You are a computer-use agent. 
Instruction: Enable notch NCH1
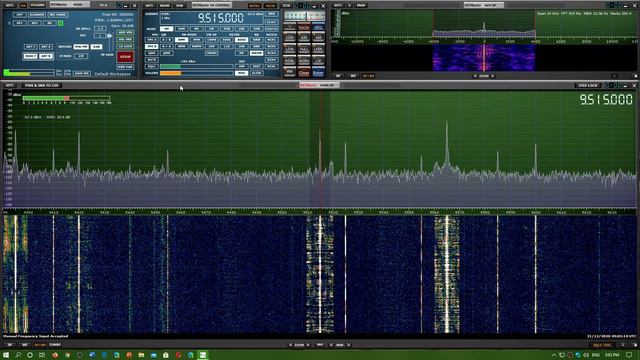pos(272,40)
